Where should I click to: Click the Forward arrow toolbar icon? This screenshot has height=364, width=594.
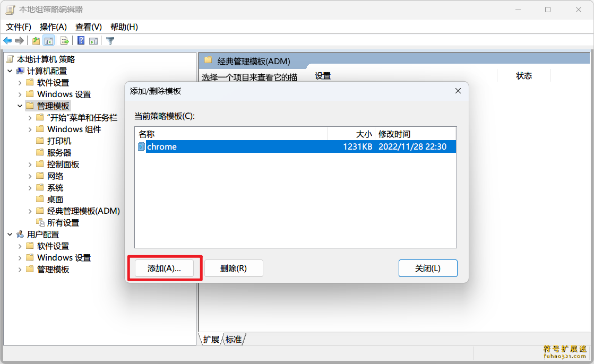20,40
